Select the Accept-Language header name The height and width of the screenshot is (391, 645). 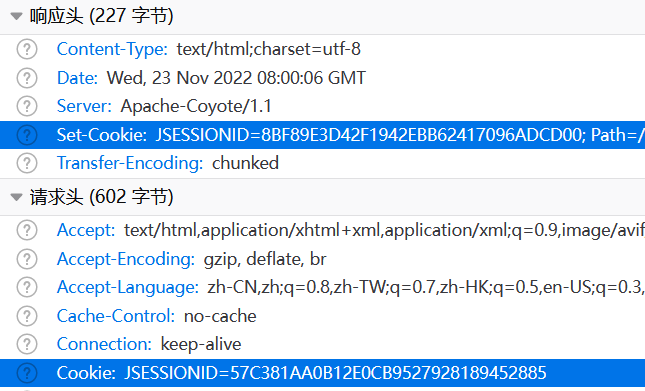click(x=128, y=287)
